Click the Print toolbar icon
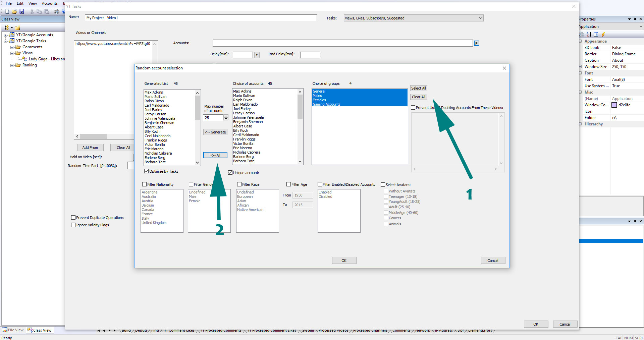The height and width of the screenshot is (340, 644). (x=57, y=11)
